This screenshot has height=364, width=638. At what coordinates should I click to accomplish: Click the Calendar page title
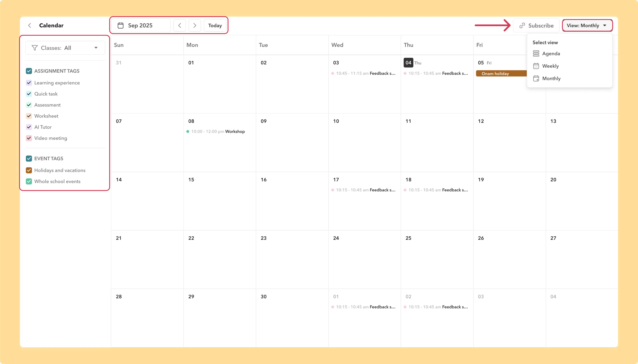tap(51, 26)
